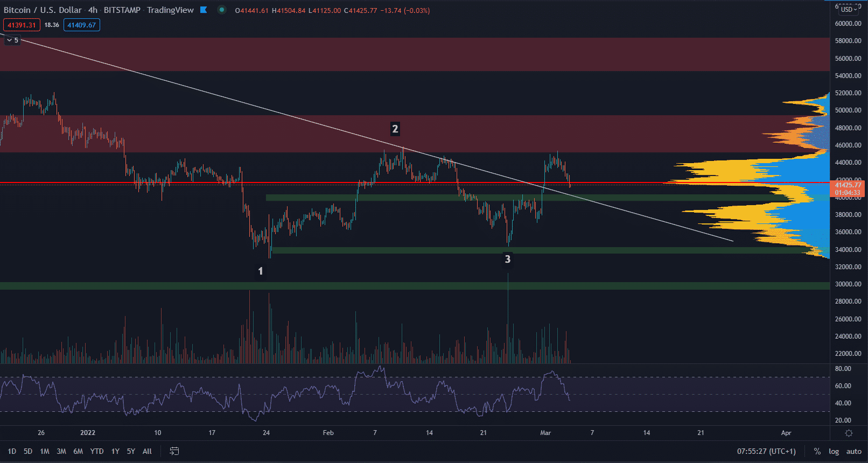Open the Go to date calendar icon

pyautogui.click(x=174, y=451)
